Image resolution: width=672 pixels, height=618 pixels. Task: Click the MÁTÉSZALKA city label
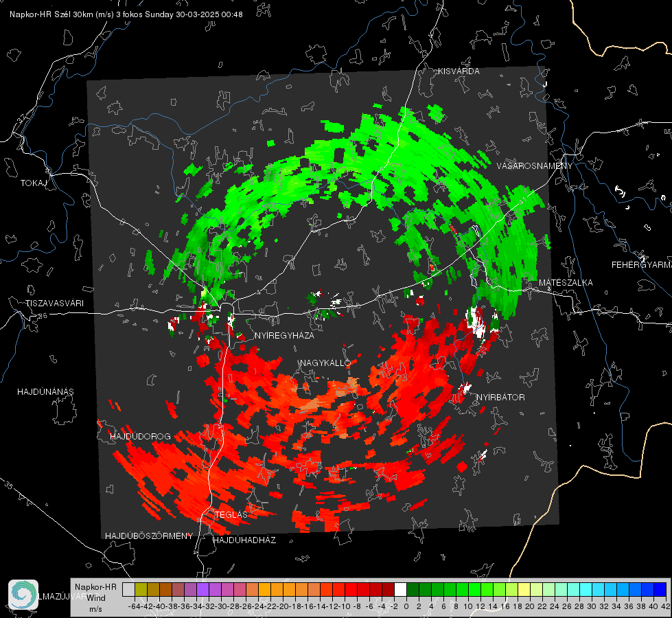click(566, 283)
